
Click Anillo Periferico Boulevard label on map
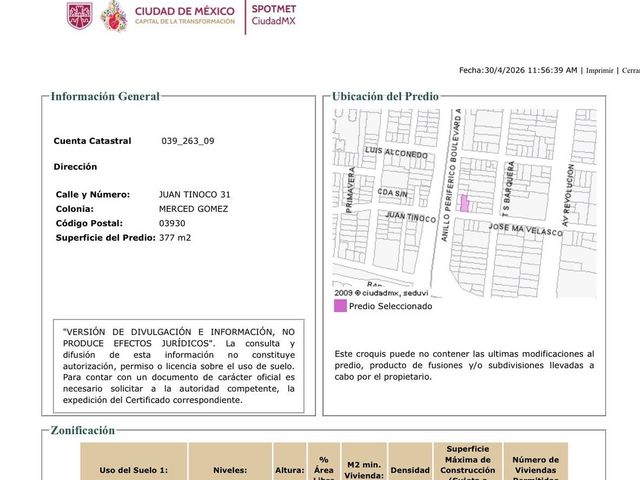point(451,175)
